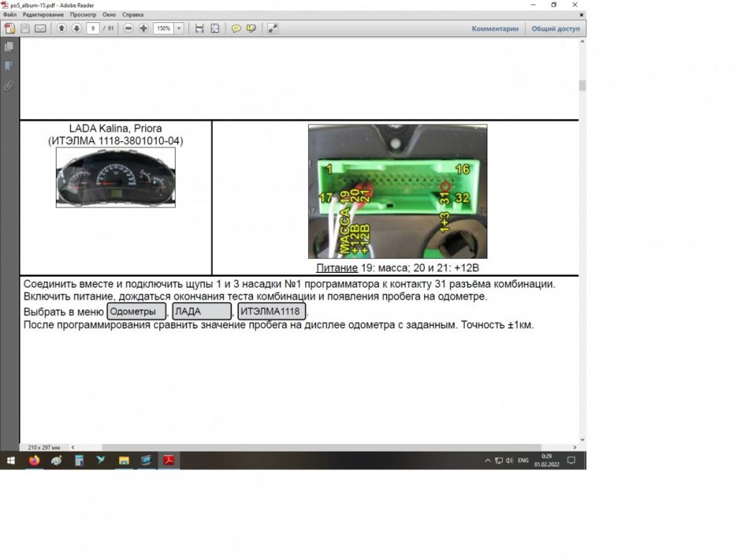Image resolution: width=744 pixels, height=560 pixels.
Task: Open the Комментарии panel
Action: [495, 28]
